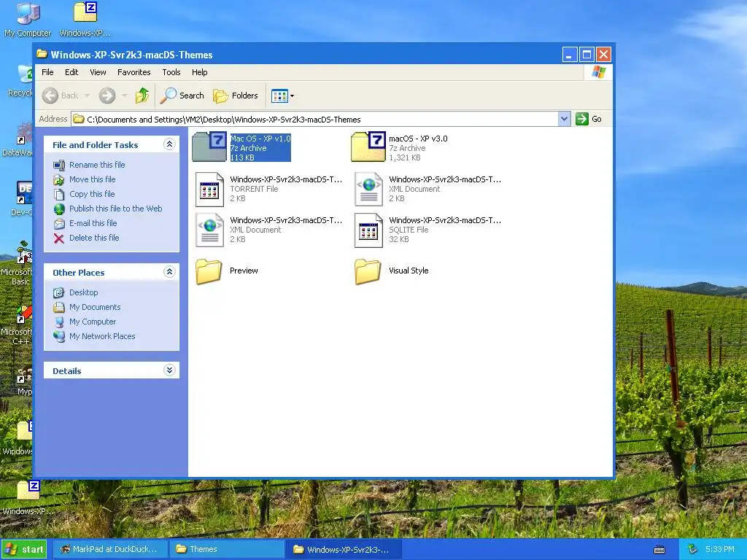Click the Publish globe icon
The image size is (747, 560).
point(59,209)
